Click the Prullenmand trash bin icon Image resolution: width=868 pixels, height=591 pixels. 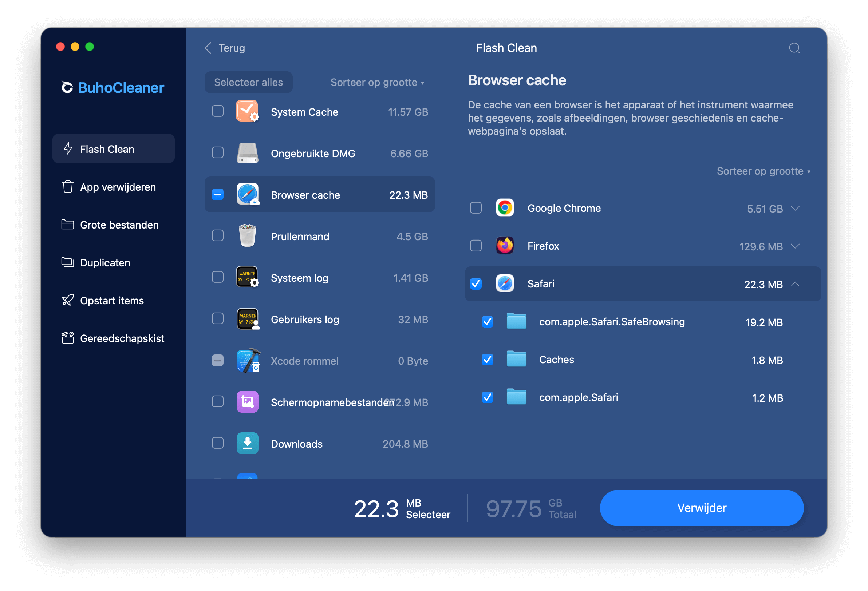pyautogui.click(x=247, y=236)
